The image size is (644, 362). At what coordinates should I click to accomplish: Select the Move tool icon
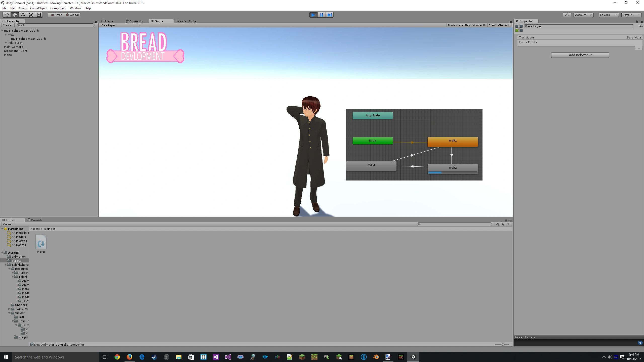[x=15, y=15]
